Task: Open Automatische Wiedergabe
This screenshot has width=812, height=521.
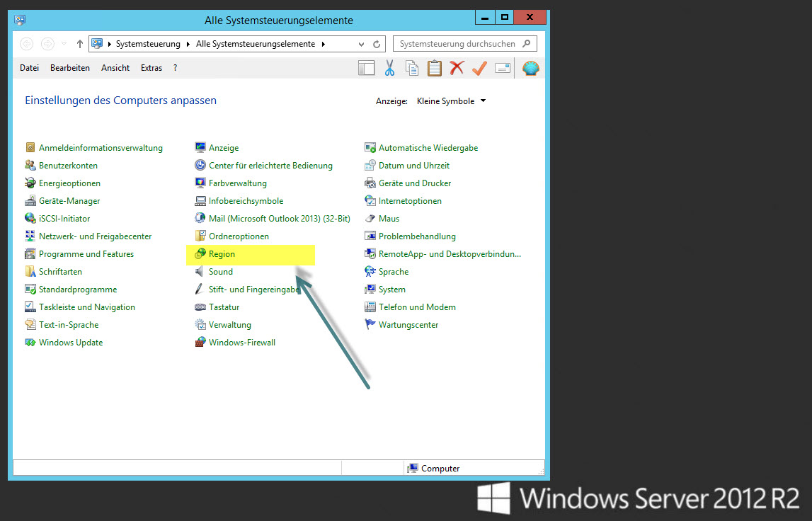Action: 428,148
